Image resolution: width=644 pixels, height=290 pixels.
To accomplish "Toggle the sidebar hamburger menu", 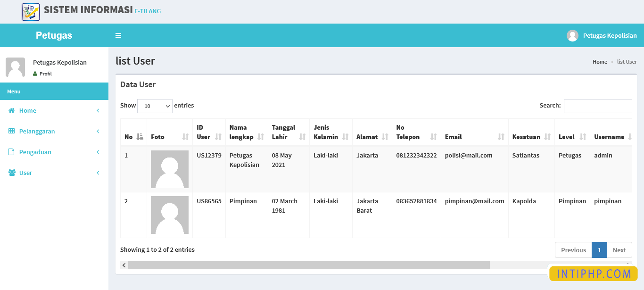I will 118,35.
